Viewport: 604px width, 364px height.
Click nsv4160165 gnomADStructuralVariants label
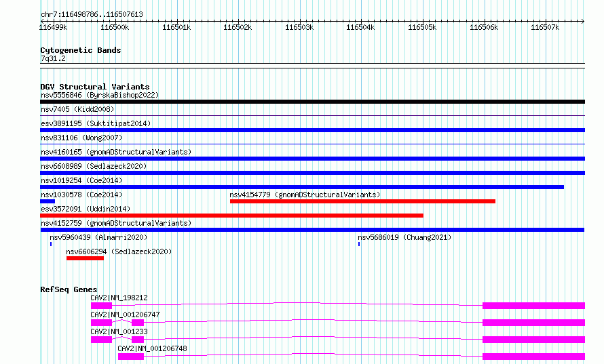click(116, 152)
